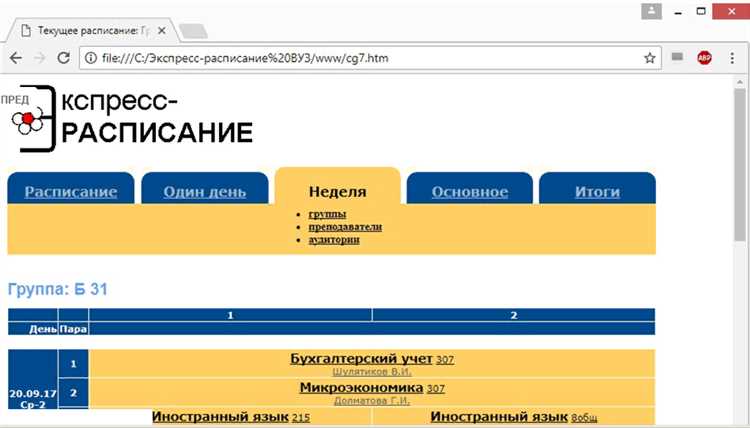Viewport: 750px width, 428px height.
Task: Click subgroup 2 column header
Action: [514, 315]
